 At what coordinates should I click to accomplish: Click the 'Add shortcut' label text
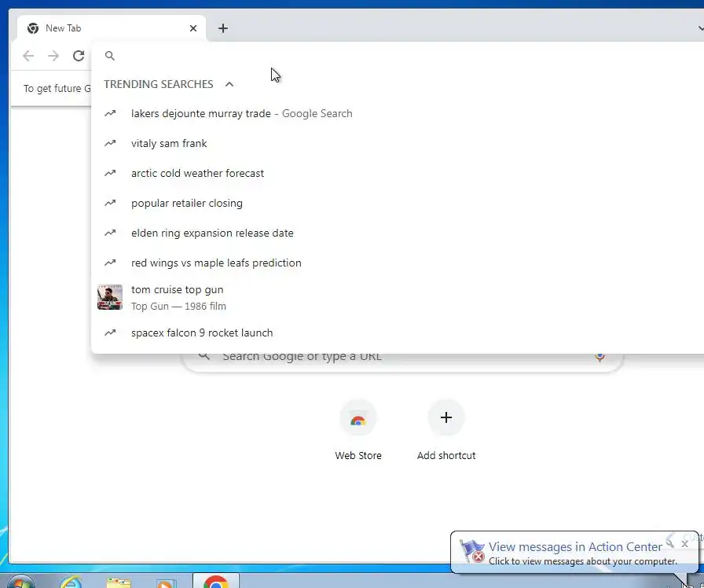click(445, 455)
